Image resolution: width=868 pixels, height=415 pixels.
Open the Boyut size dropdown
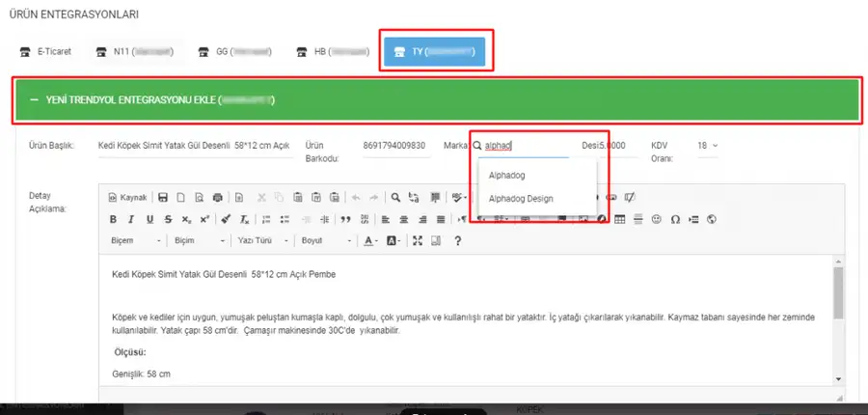tap(326, 241)
